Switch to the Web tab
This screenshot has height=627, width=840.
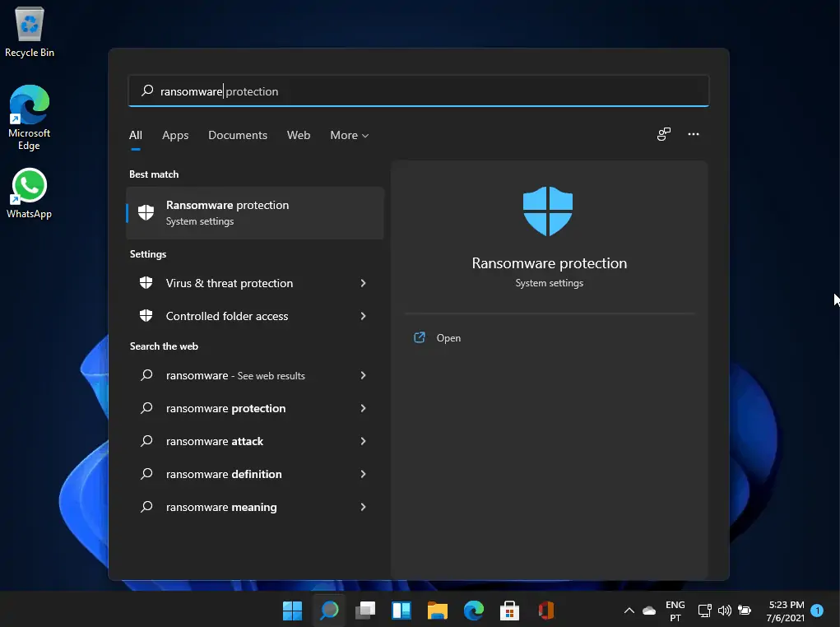pos(299,135)
